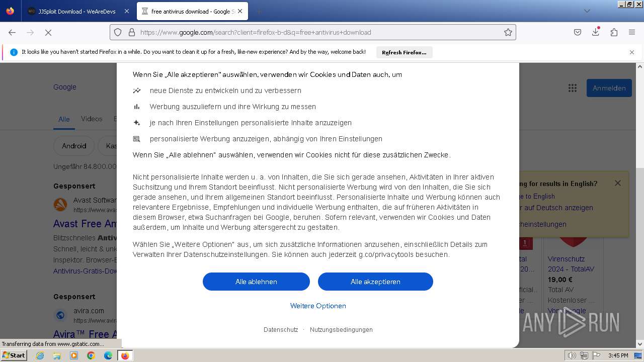Screen dimensions: 644x362
Task: Open the Downloads panel
Action: (596, 32)
